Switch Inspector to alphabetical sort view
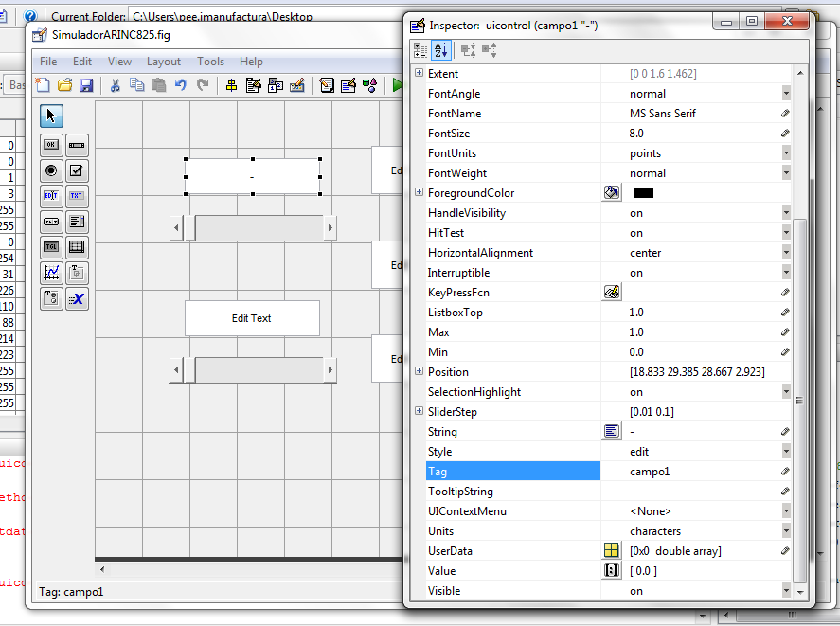This screenshot has height=626, width=840. point(441,50)
